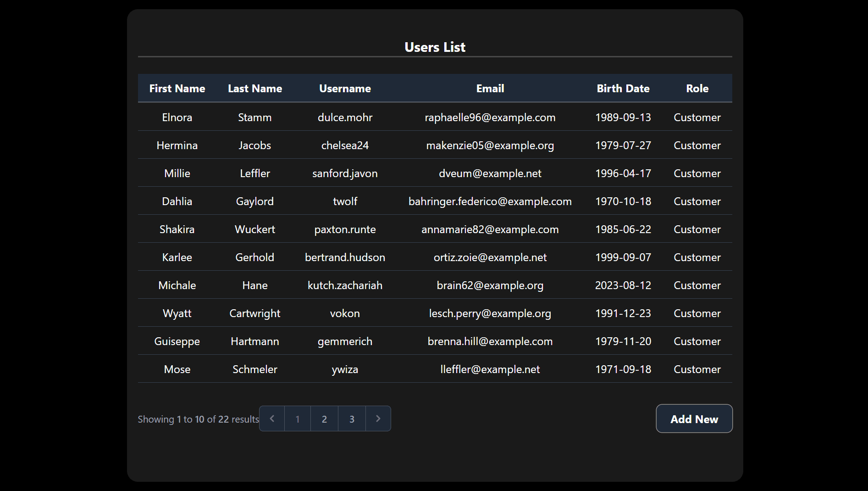Click the Customer role in Mose's row
Image resolution: width=868 pixels, height=491 pixels.
pos(697,369)
